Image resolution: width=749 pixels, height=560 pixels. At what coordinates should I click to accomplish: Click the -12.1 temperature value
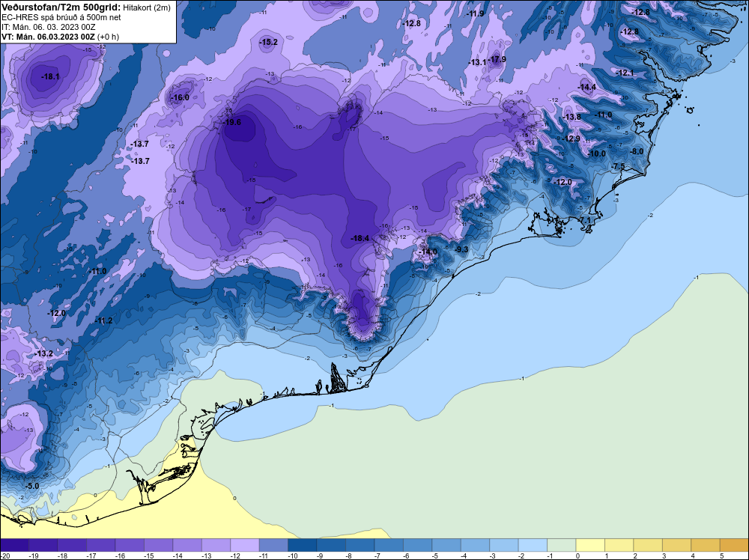(x=625, y=73)
